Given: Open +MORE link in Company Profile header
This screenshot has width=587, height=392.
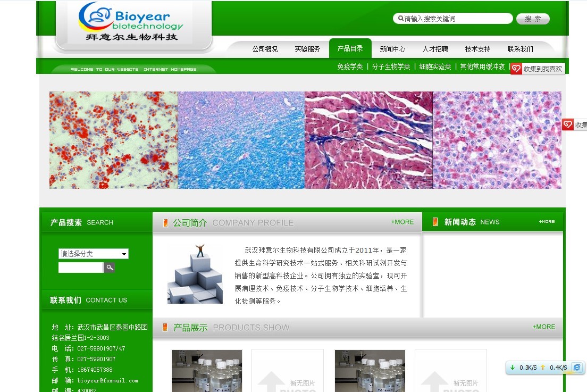Looking at the screenshot, I should point(402,222).
